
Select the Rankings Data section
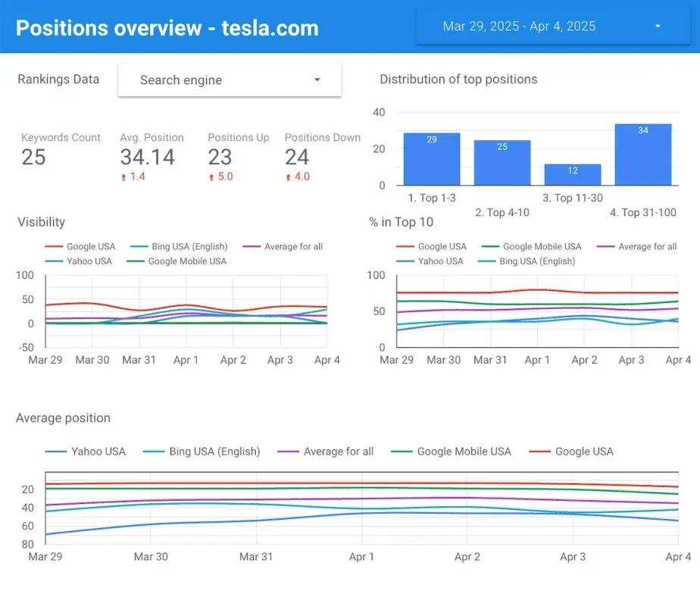point(56,80)
